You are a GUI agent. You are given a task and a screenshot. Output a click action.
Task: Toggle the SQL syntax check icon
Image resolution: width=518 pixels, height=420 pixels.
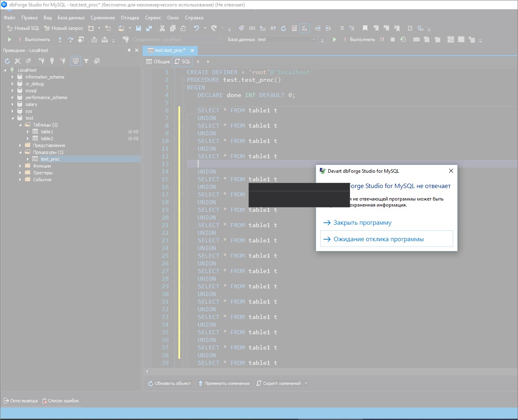305,28
